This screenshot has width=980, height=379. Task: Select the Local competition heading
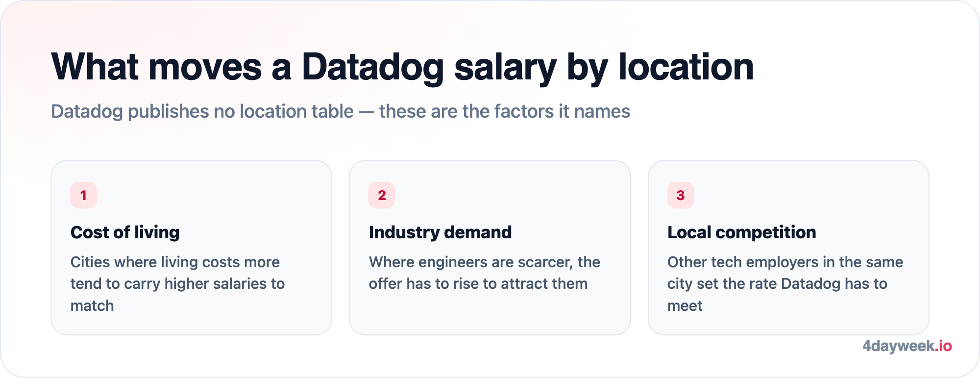pyautogui.click(x=741, y=232)
